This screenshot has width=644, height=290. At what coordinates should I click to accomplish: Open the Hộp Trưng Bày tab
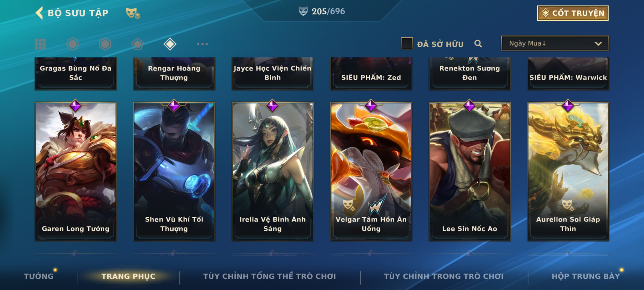[586, 276]
